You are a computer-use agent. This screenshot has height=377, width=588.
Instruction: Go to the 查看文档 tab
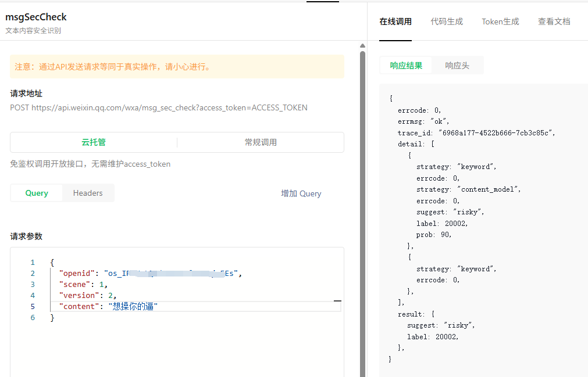click(554, 22)
